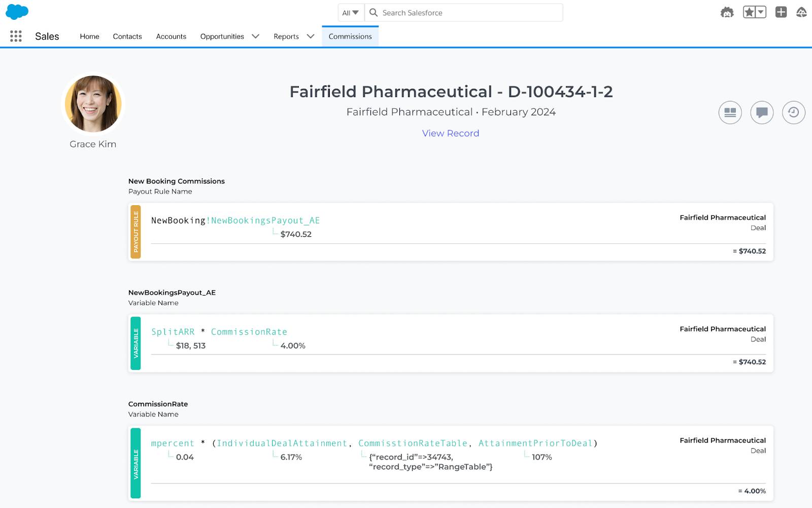Click the Sales app name
Viewport: 812px width, 508px height.
point(47,36)
